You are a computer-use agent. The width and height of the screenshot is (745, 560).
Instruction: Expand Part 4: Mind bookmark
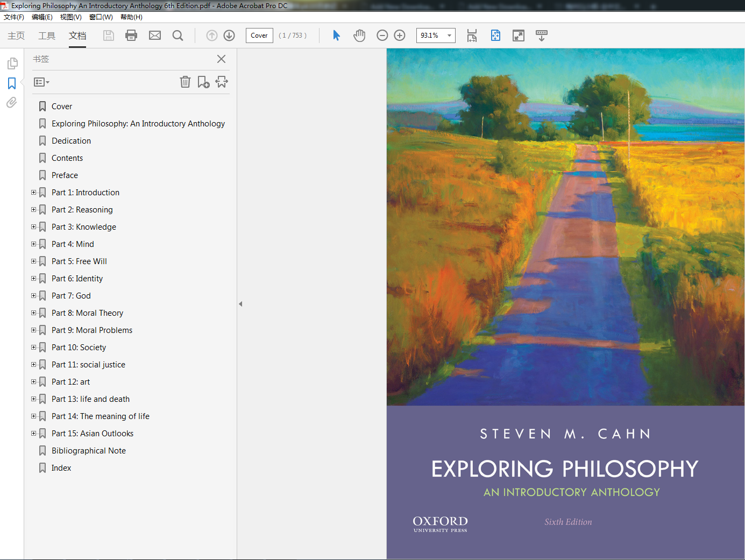[x=33, y=244]
